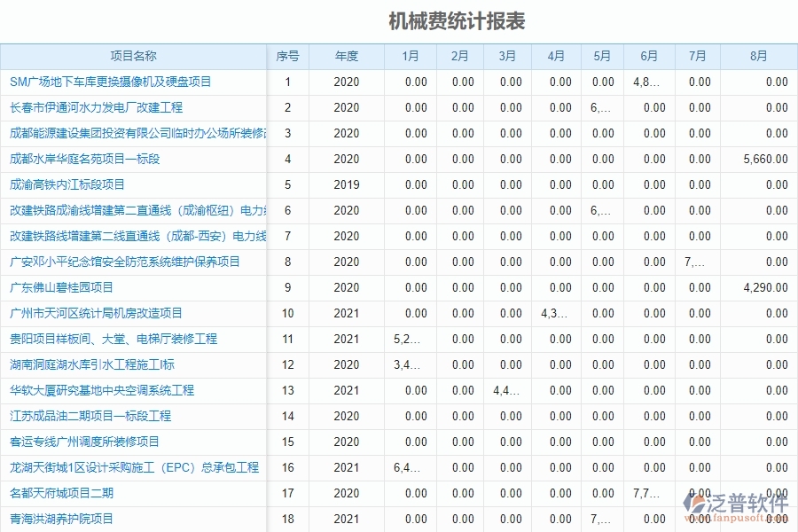
Task: Click the 1月 column header
Action: point(408,56)
